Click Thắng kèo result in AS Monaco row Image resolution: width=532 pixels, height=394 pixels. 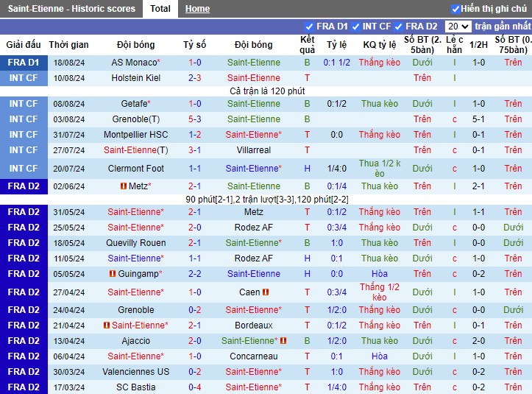pyautogui.click(x=380, y=63)
